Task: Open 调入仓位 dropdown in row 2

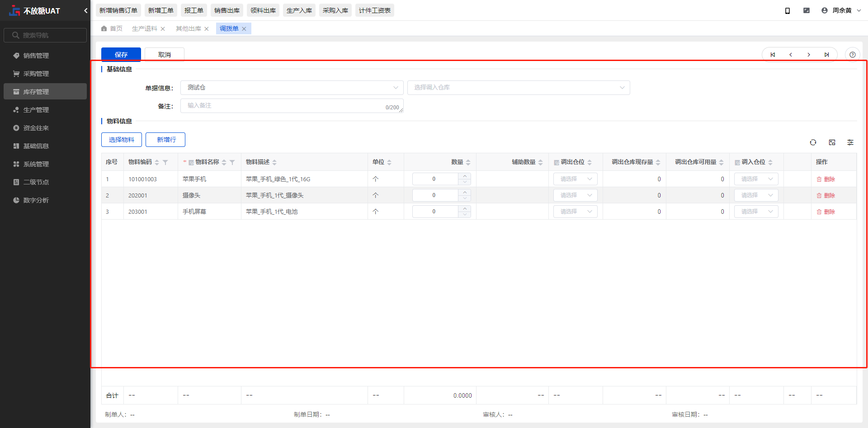Action: [x=756, y=195]
